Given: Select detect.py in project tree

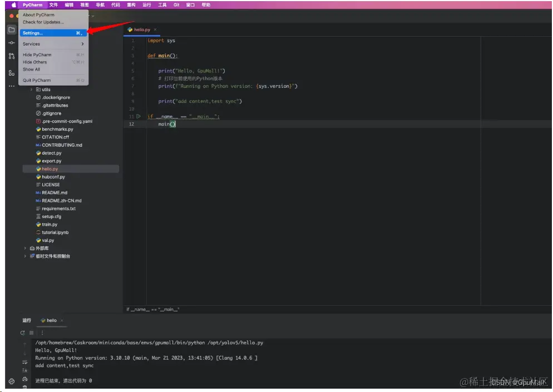Looking at the screenshot, I should (x=48, y=153).
